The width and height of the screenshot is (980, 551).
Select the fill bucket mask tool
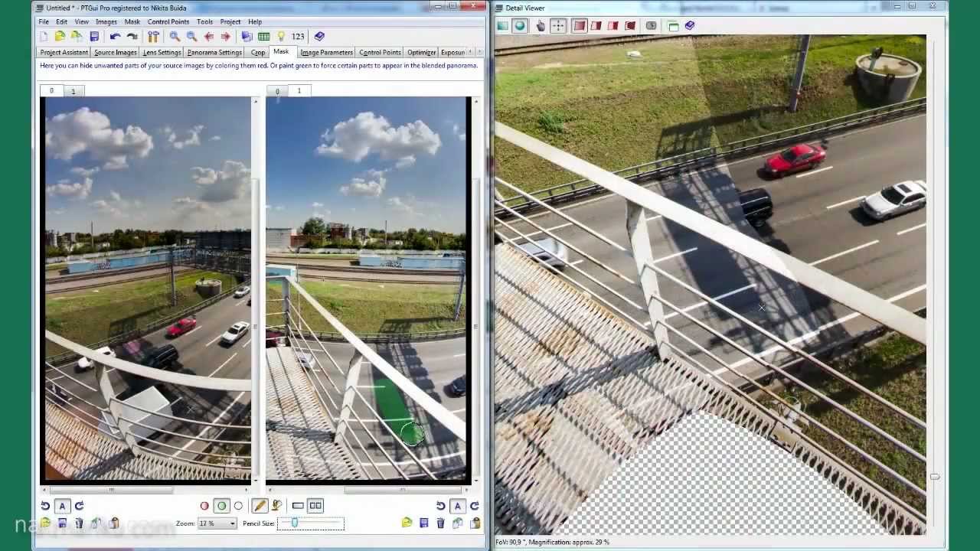coord(276,506)
